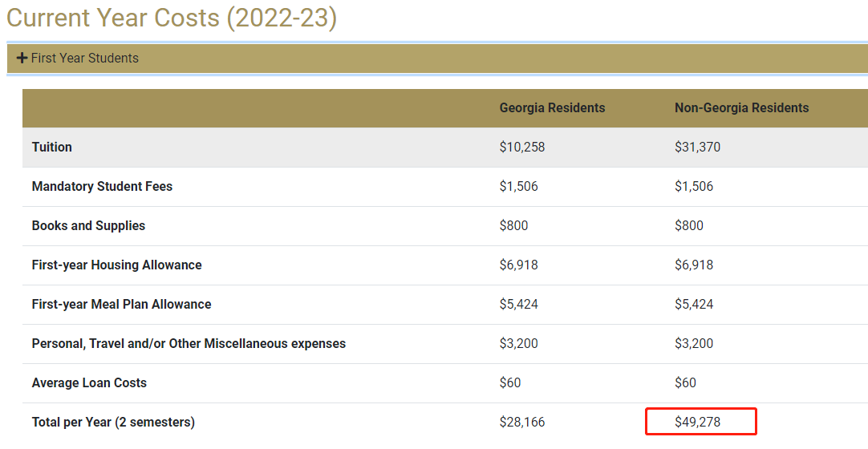This screenshot has width=868, height=449.
Task: Expand the First Year Students section
Action: point(83,59)
